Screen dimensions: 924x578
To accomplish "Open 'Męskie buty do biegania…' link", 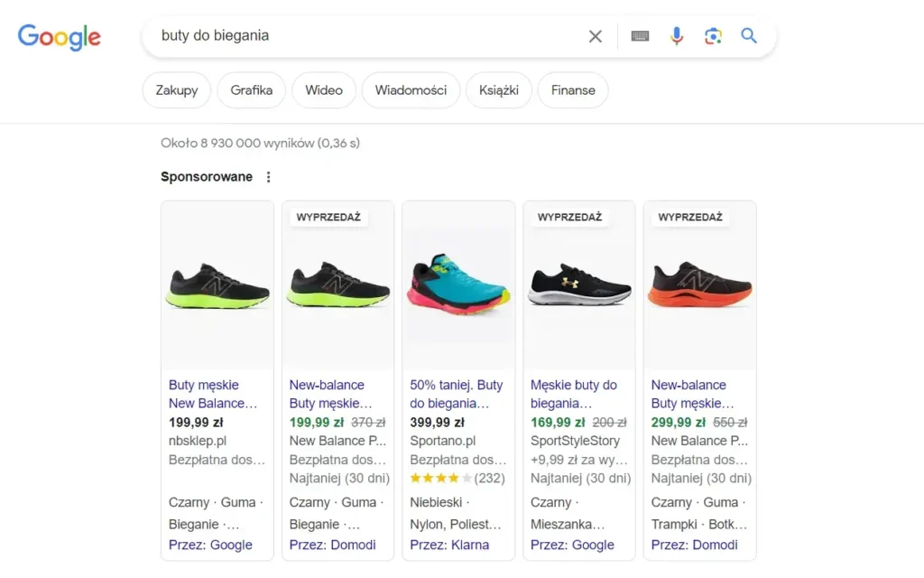I will tap(573, 394).
